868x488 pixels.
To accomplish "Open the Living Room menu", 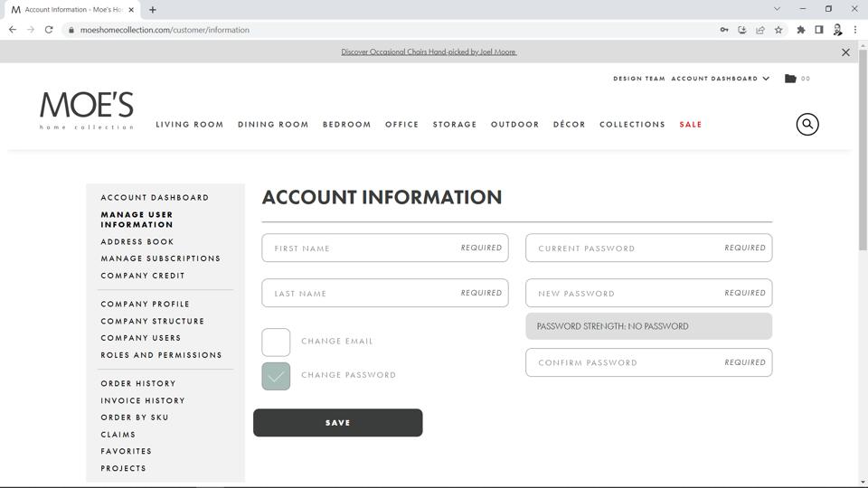I will tap(189, 125).
